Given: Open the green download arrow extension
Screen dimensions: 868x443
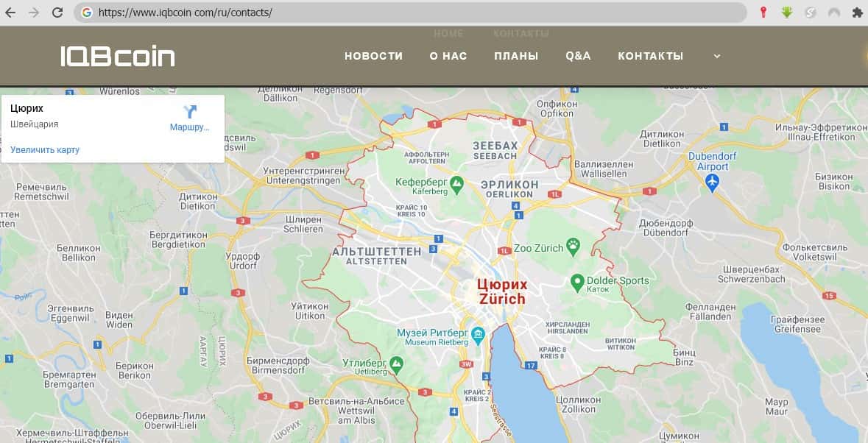Looking at the screenshot, I should point(786,13).
